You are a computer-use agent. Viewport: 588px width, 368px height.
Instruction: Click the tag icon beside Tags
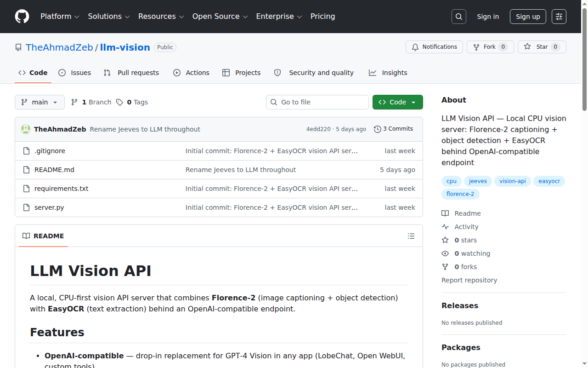tap(119, 102)
